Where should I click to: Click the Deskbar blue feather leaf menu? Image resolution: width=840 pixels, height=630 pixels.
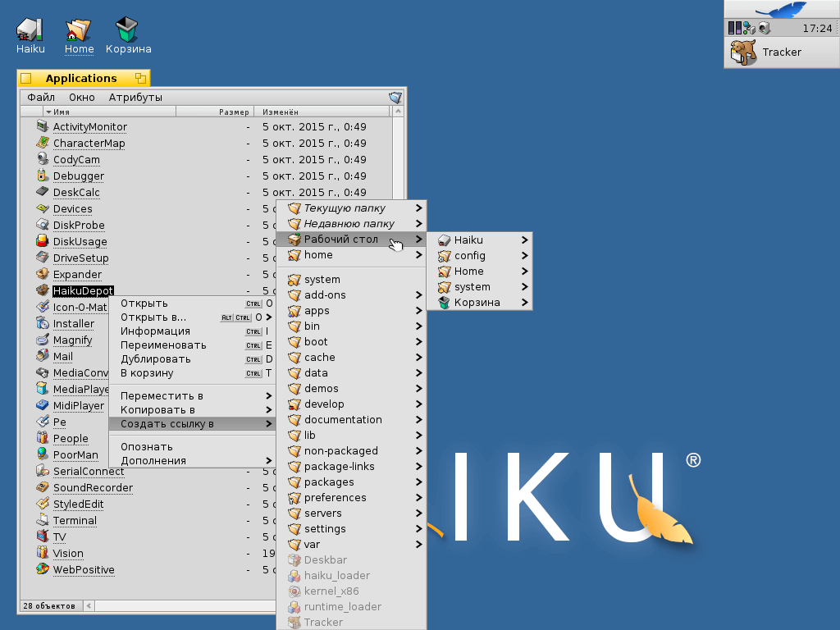(x=782, y=9)
